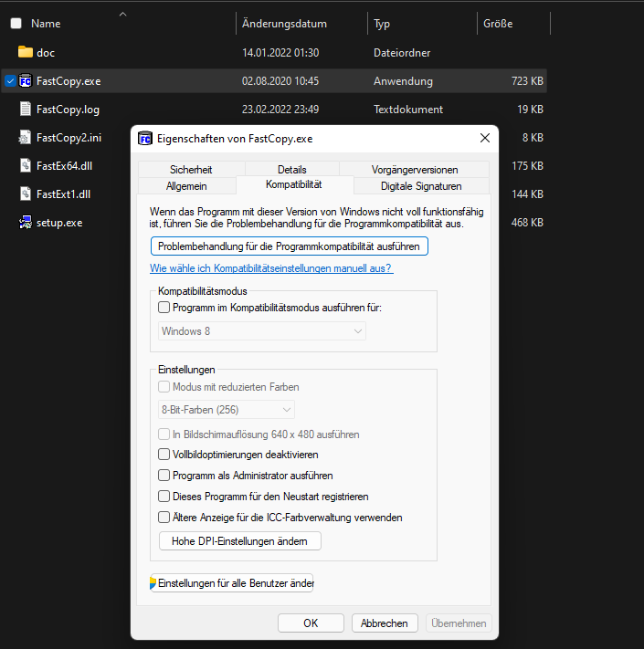Click the Anwendung type cell
Viewport: 644px width, 649px height.
403,81
